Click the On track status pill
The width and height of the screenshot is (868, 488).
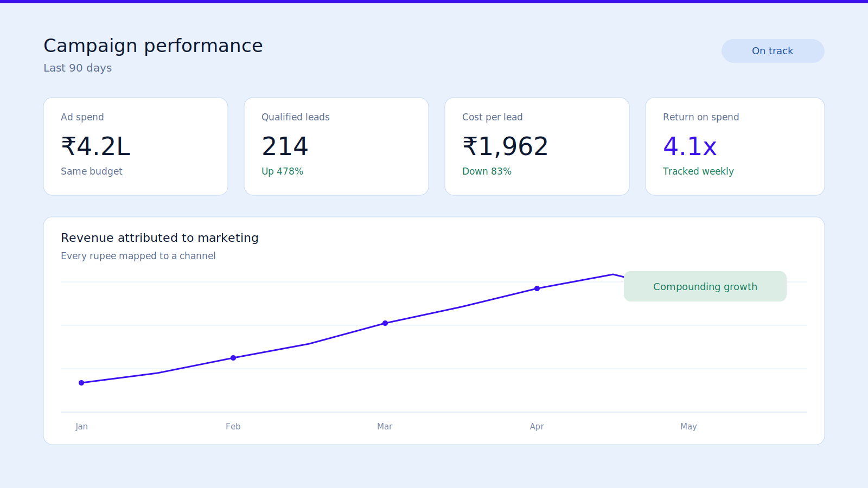[x=773, y=51]
